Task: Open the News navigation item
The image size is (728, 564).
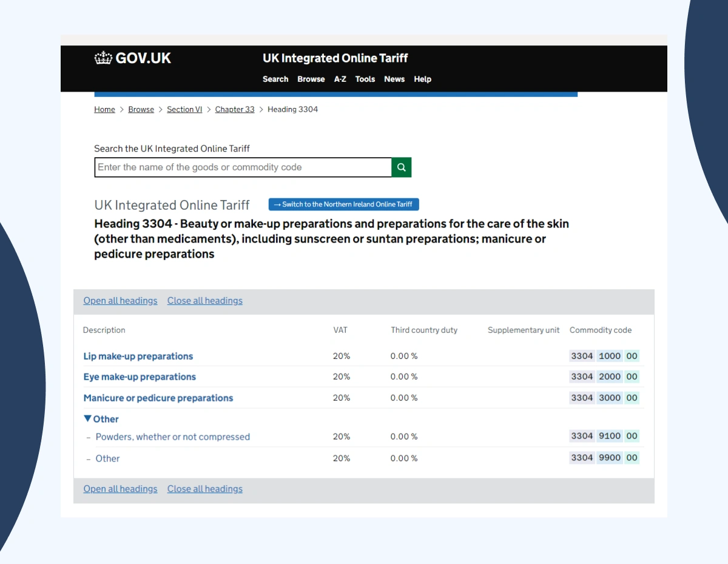Action: point(394,79)
